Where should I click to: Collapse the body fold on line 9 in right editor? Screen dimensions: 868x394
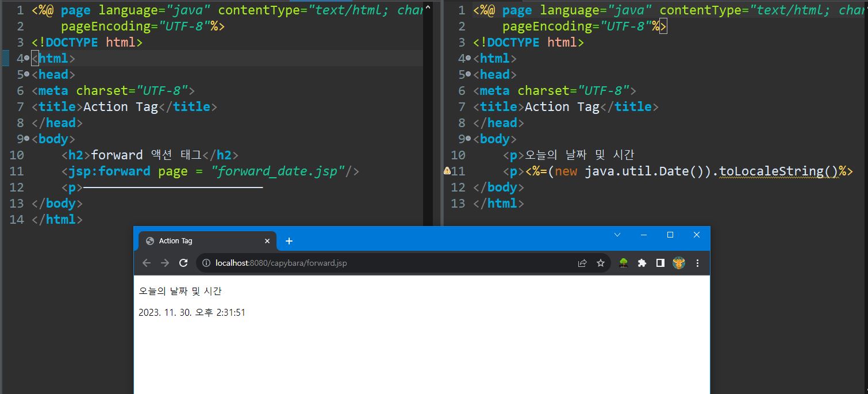468,139
